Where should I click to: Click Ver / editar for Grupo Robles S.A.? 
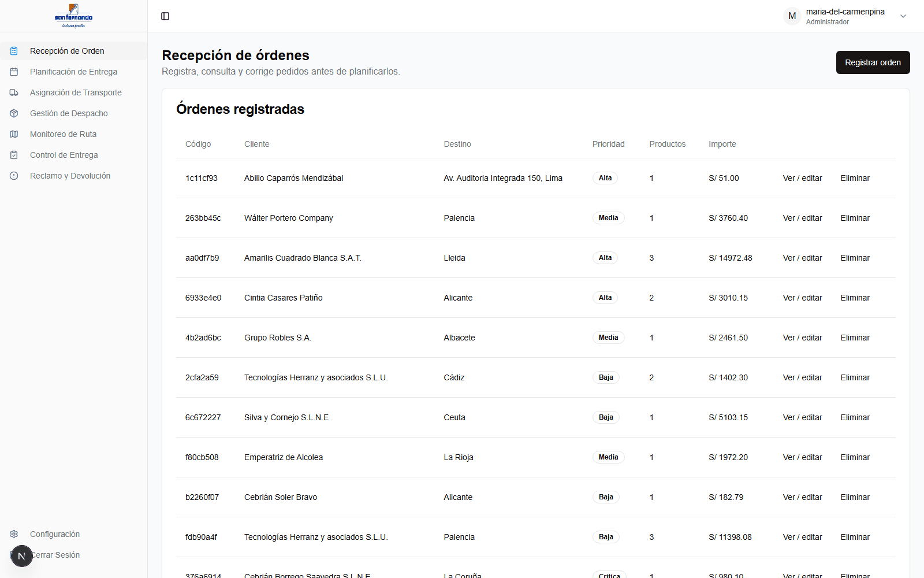click(802, 338)
